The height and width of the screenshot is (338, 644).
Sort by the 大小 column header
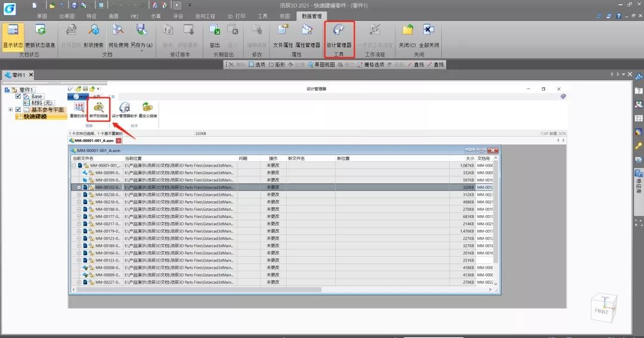469,158
